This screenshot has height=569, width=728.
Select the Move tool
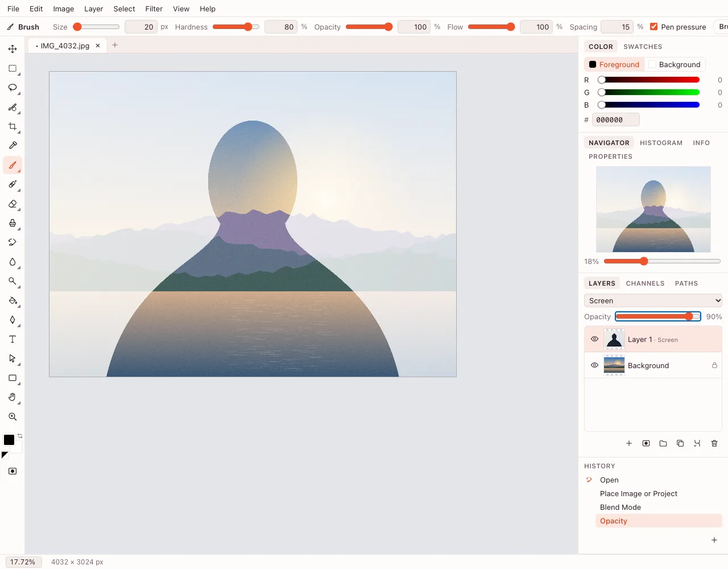tap(13, 49)
